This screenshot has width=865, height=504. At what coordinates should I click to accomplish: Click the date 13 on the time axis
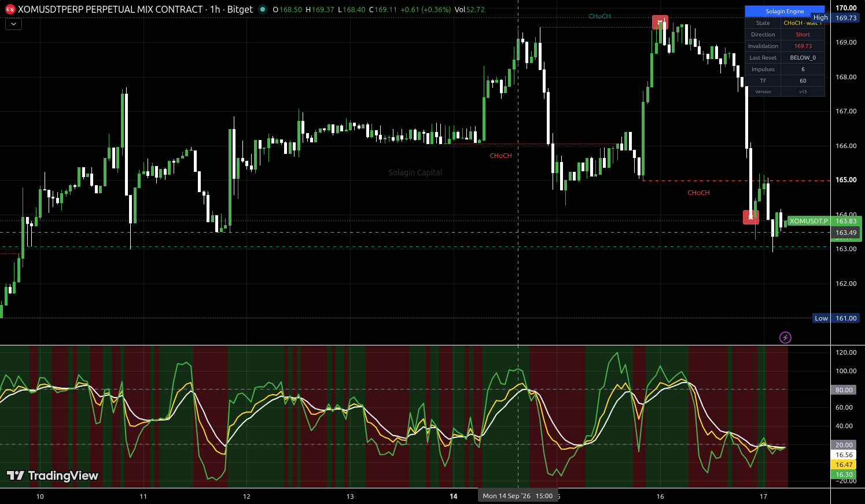click(350, 496)
